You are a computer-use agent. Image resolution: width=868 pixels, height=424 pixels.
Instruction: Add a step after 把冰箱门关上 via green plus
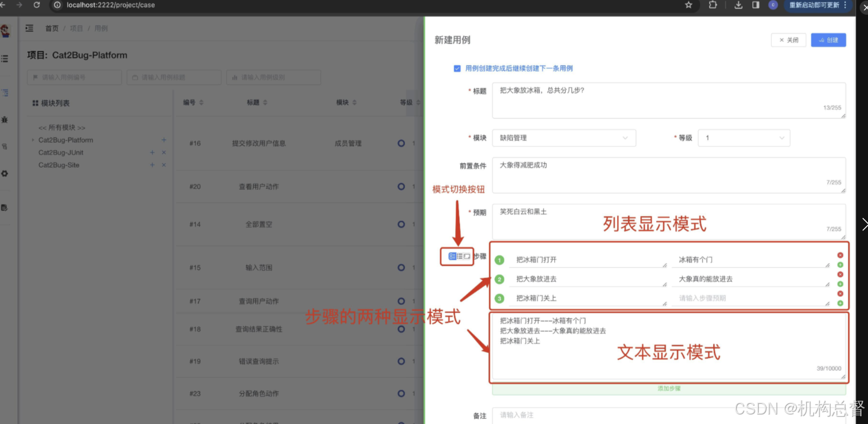point(840,303)
